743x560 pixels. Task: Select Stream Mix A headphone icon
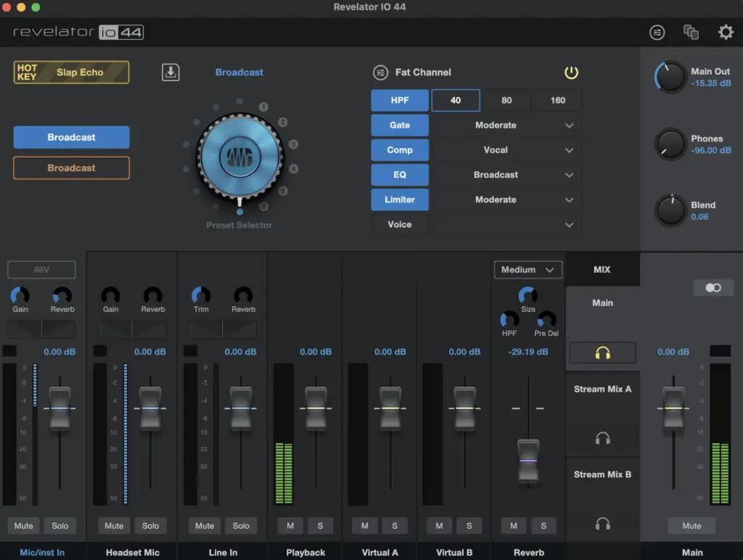[x=603, y=438]
